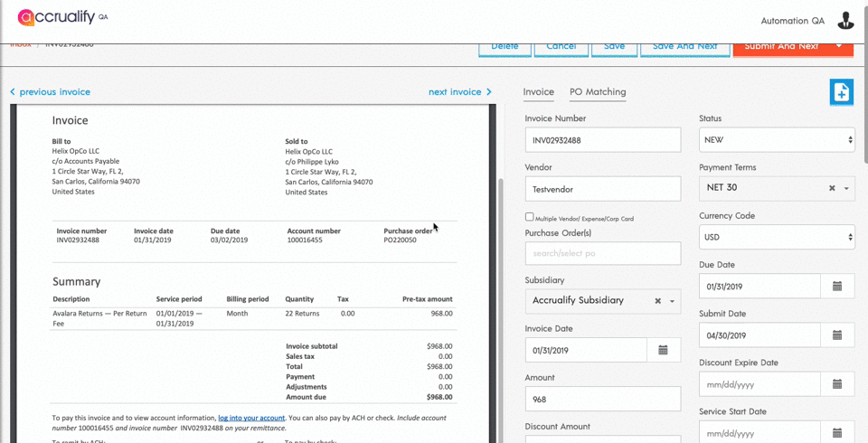
Task: Click the invoice document vertical scrollbar
Action: [501, 310]
